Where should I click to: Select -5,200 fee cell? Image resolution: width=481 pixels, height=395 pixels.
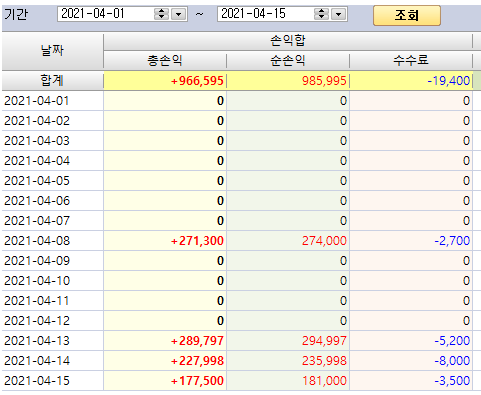(411, 341)
